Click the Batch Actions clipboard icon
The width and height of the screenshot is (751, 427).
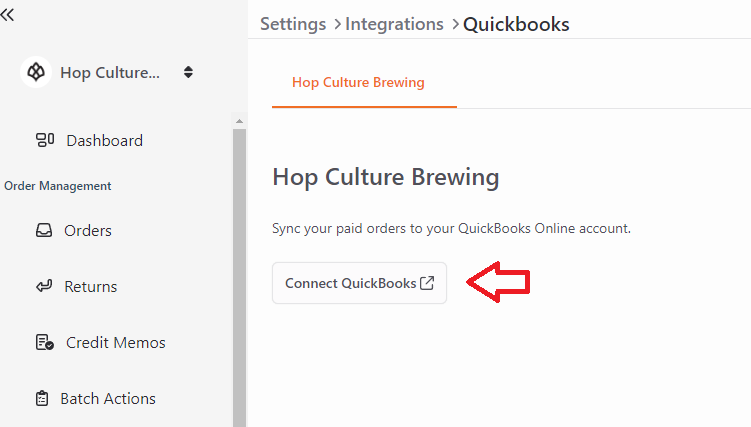pyautogui.click(x=42, y=398)
